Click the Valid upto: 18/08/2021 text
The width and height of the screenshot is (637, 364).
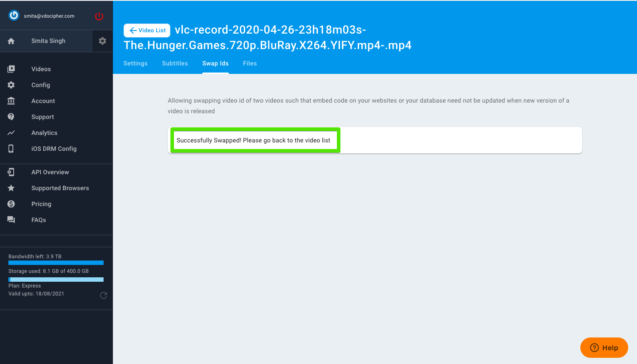click(x=36, y=294)
